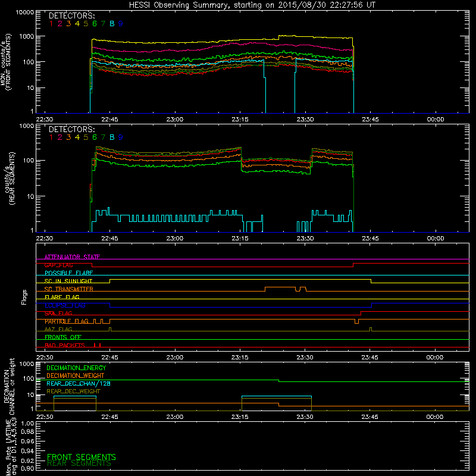Image resolution: width=476 pixels, height=476 pixels.
Task: Click the DECIMATION_ENERGY legend label
Action: [x=76, y=368]
